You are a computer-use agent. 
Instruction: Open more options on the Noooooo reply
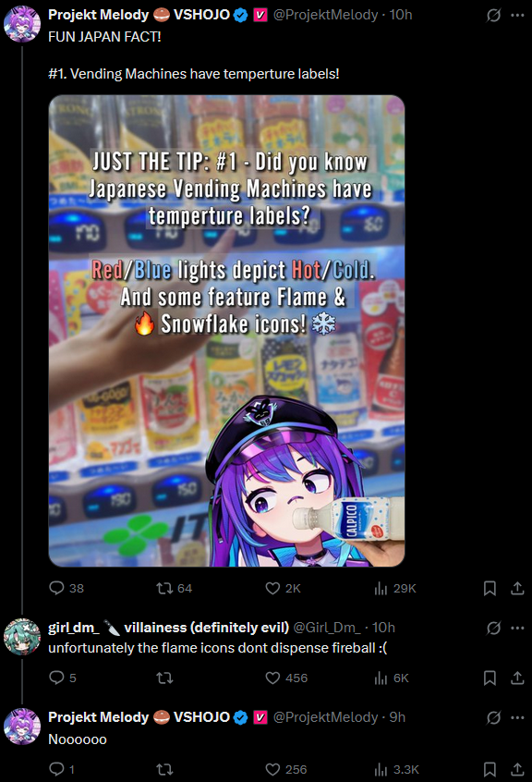(x=517, y=717)
